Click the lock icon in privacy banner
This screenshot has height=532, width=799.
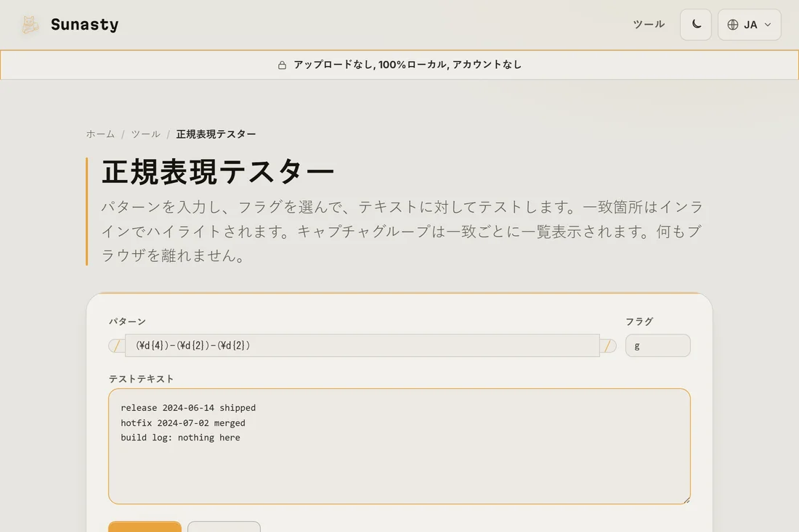point(282,65)
